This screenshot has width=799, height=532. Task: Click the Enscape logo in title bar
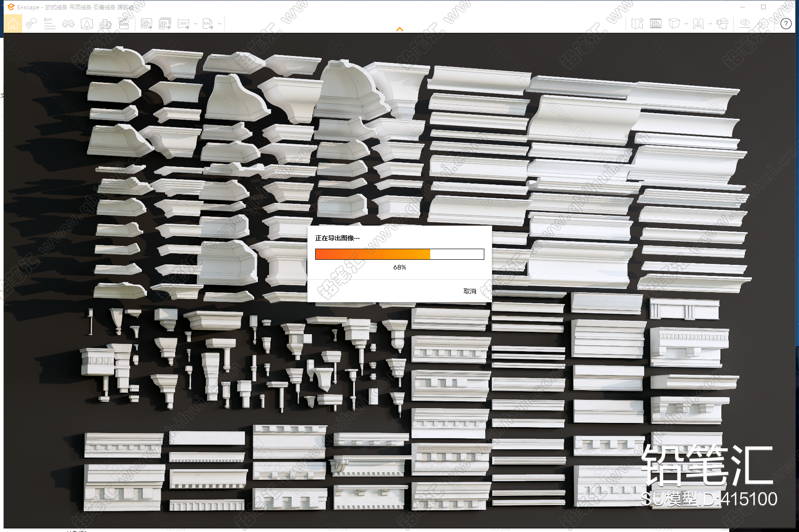tap(11, 7)
